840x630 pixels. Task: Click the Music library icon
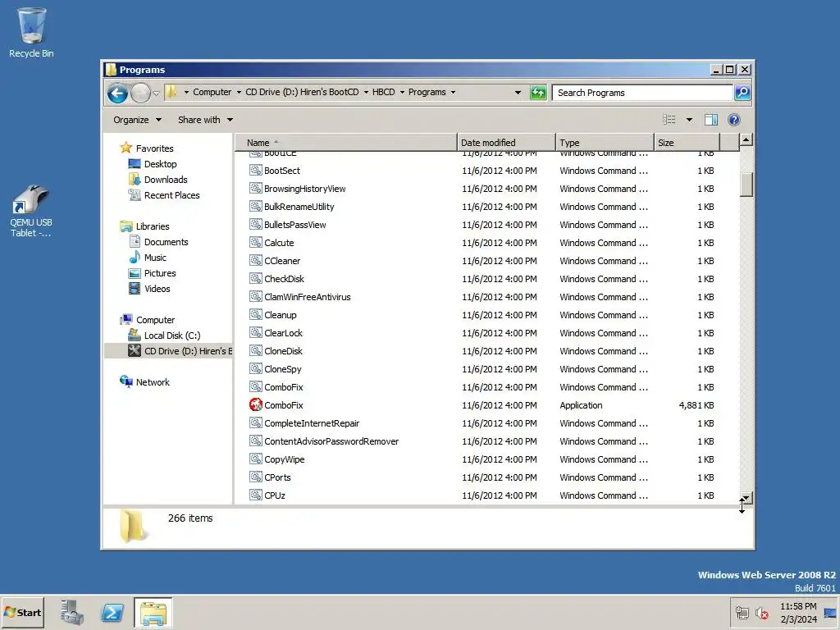[x=135, y=257]
